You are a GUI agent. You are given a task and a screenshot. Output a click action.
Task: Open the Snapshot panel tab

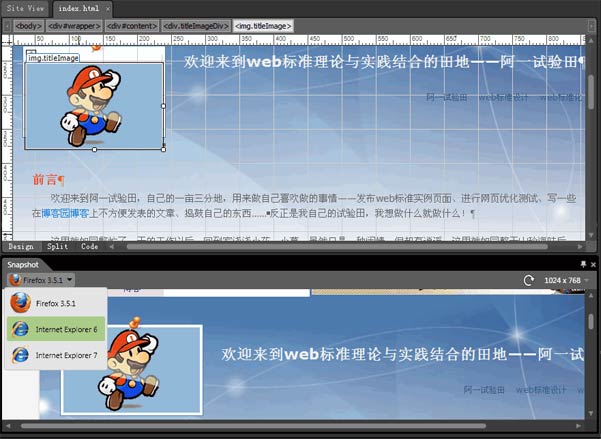tap(23, 265)
